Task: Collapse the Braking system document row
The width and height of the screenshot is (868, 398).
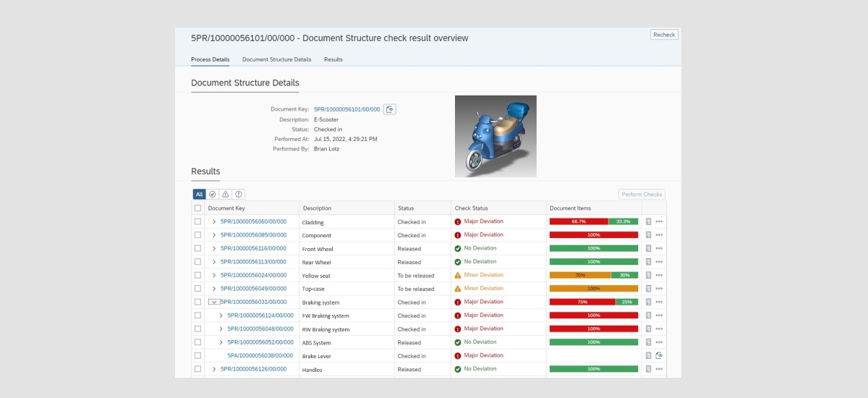Action: pyautogui.click(x=214, y=302)
